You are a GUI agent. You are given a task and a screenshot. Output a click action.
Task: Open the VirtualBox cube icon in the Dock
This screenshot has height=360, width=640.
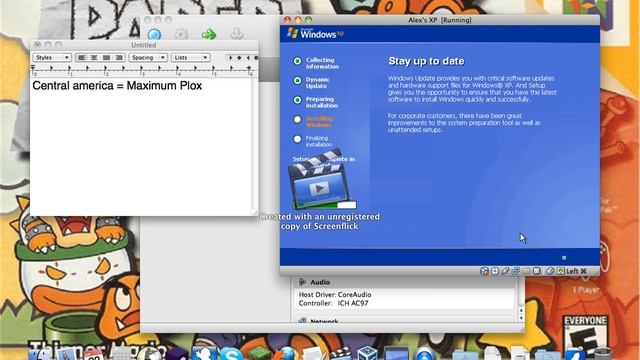pyautogui.click(x=367, y=353)
